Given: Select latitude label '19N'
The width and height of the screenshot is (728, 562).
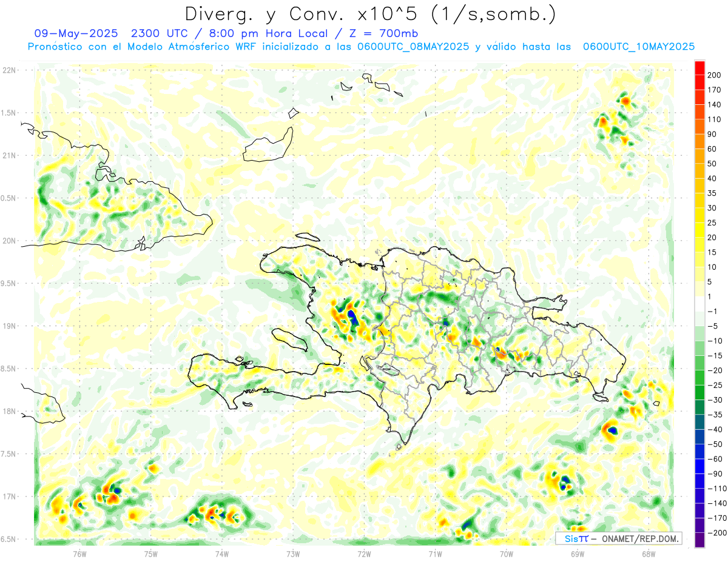Looking at the screenshot, I should (x=10, y=326).
